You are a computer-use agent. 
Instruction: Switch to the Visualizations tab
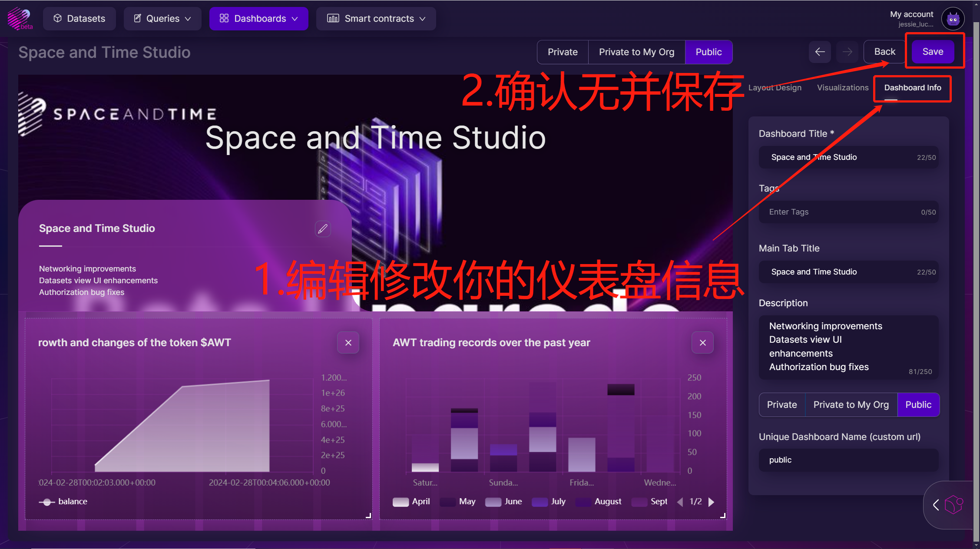843,88
